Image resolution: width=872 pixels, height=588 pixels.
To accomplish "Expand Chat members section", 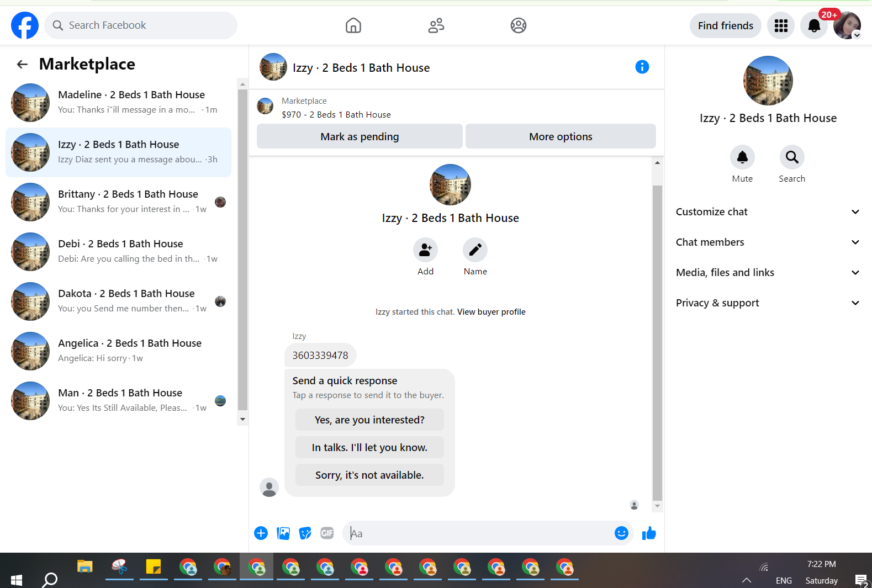I will [768, 242].
